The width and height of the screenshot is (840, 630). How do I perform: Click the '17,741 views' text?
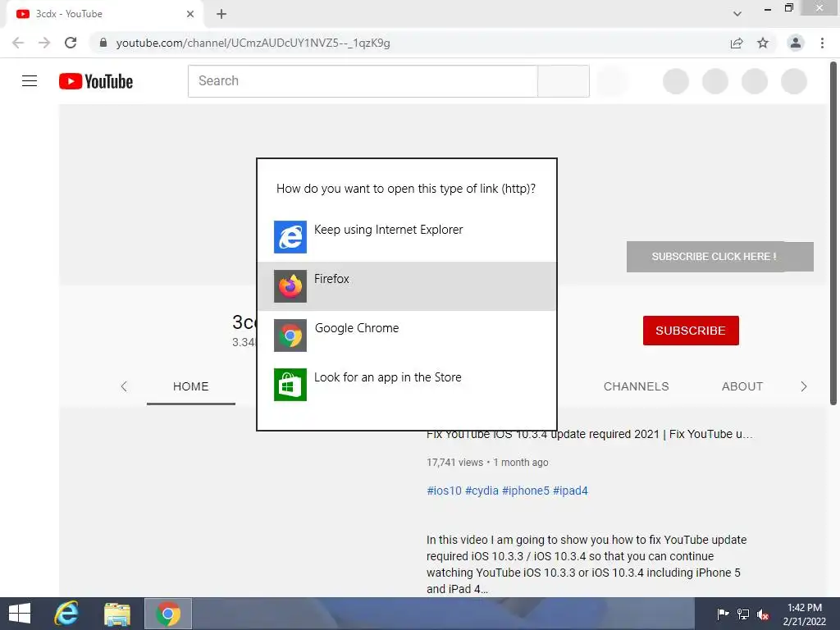tap(454, 463)
